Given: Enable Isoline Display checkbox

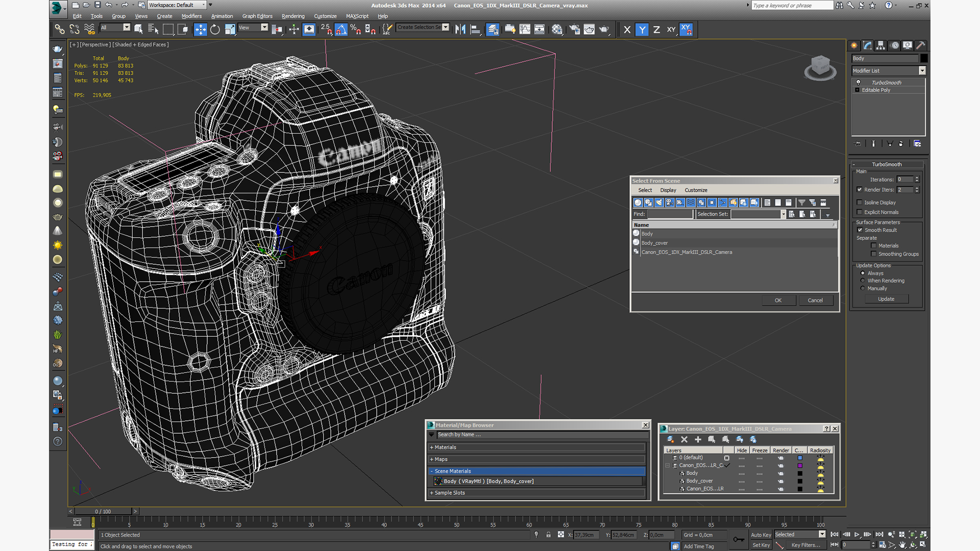Looking at the screenshot, I should tap(860, 203).
